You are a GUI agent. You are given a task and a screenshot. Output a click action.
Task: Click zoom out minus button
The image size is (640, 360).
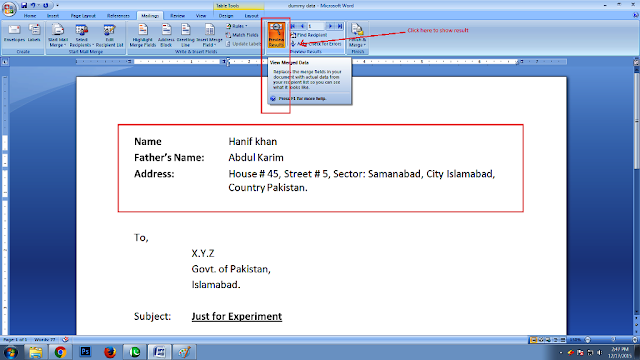pos(588,340)
